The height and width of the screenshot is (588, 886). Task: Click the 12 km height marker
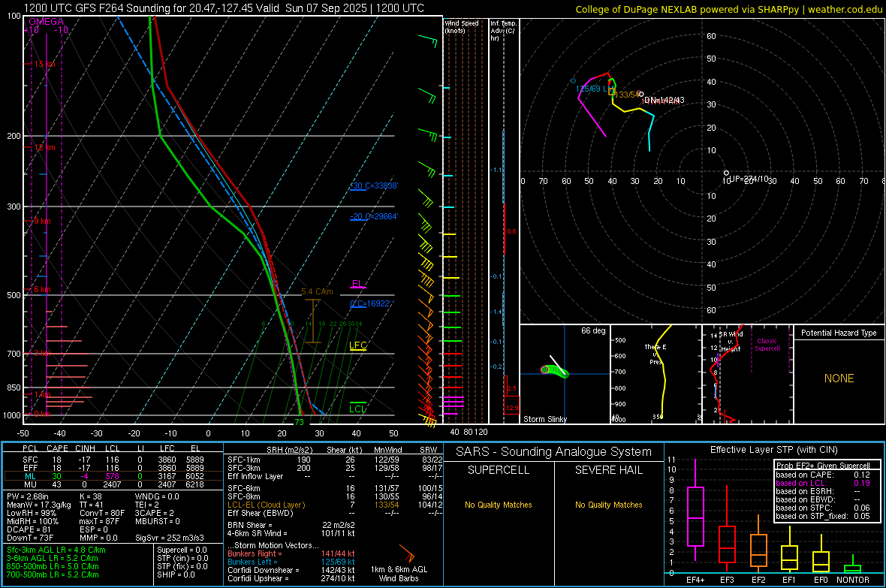44,147
